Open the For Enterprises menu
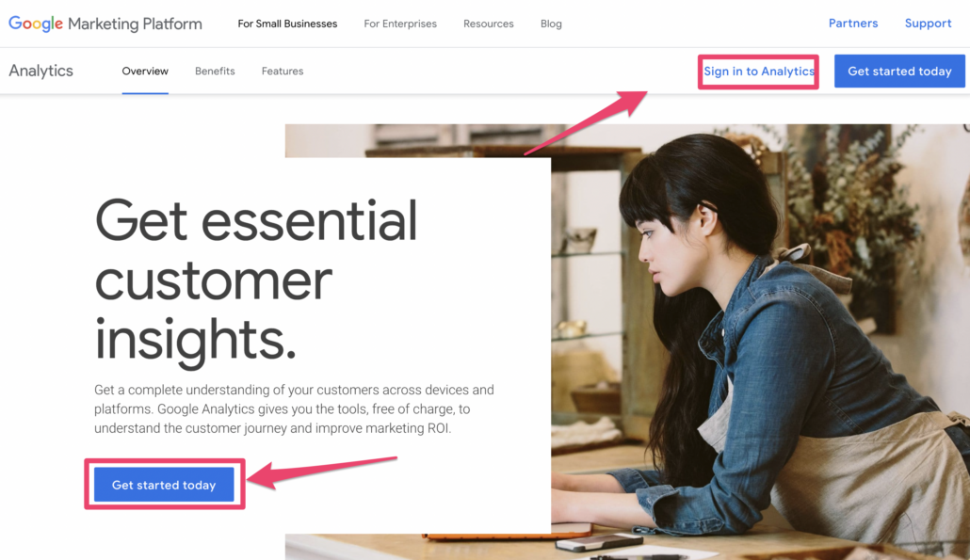 (x=400, y=24)
